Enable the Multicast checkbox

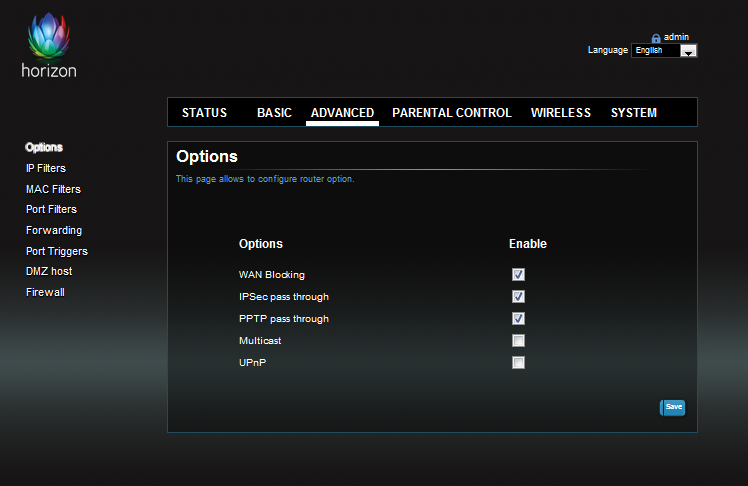519,341
